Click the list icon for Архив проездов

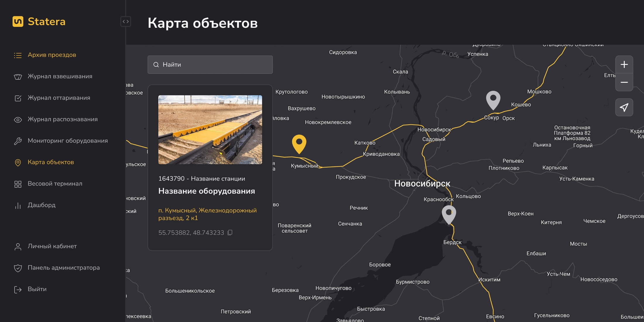(x=18, y=55)
